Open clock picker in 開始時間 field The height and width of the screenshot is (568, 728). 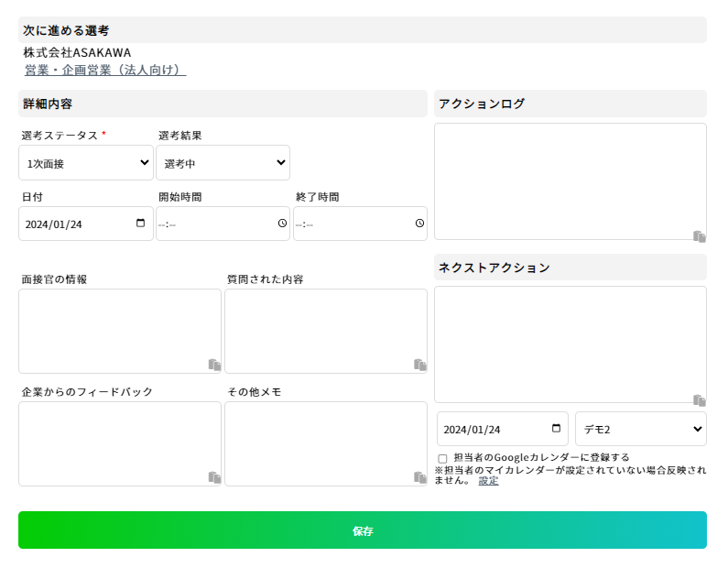282,224
